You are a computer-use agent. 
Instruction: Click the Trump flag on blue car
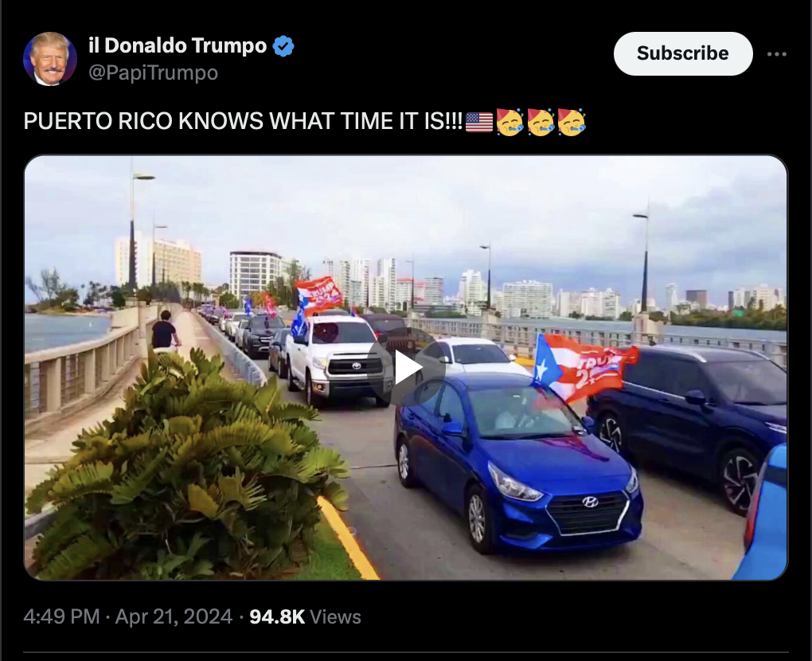[584, 367]
